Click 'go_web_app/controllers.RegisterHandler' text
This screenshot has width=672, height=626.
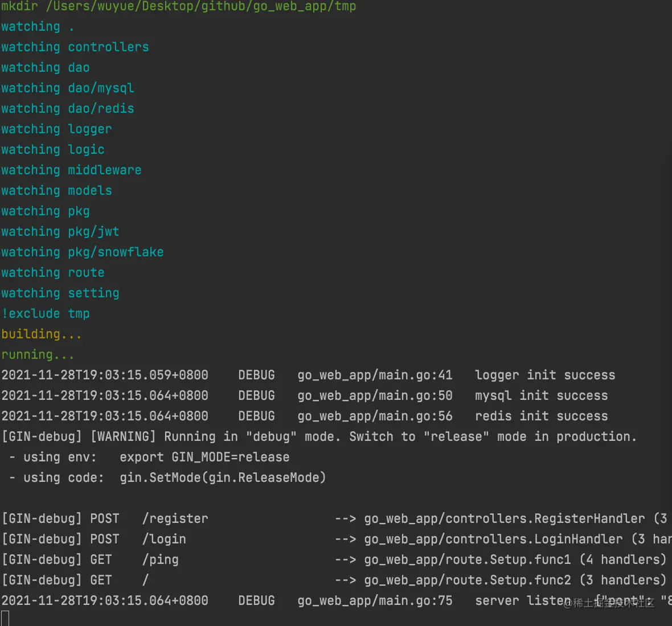505,519
